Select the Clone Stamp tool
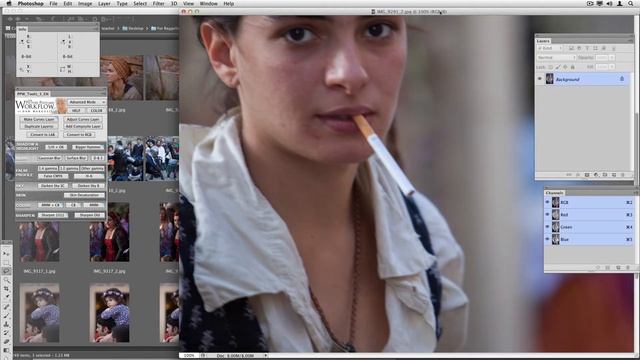640x360 pixels. click(x=6, y=324)
